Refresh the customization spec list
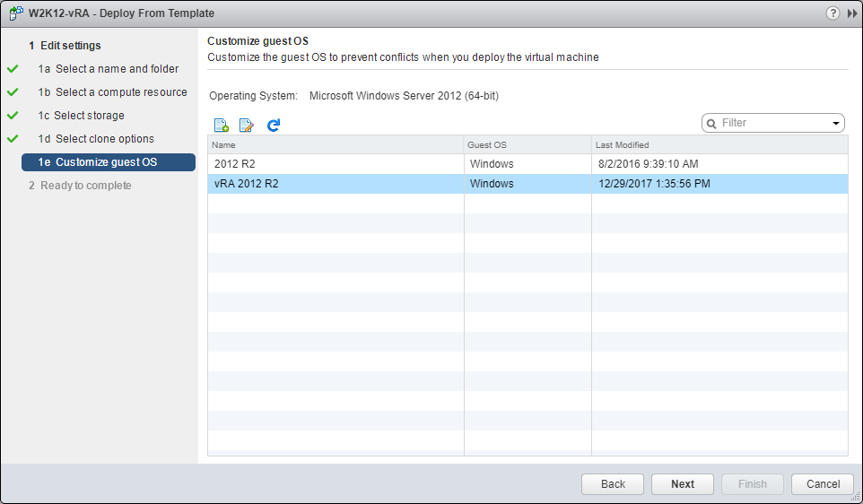 (x=273, y=125)
